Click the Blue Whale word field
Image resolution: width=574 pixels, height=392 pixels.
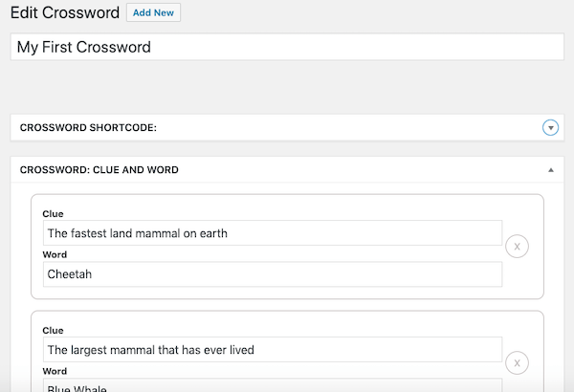(x=273, y=386)
